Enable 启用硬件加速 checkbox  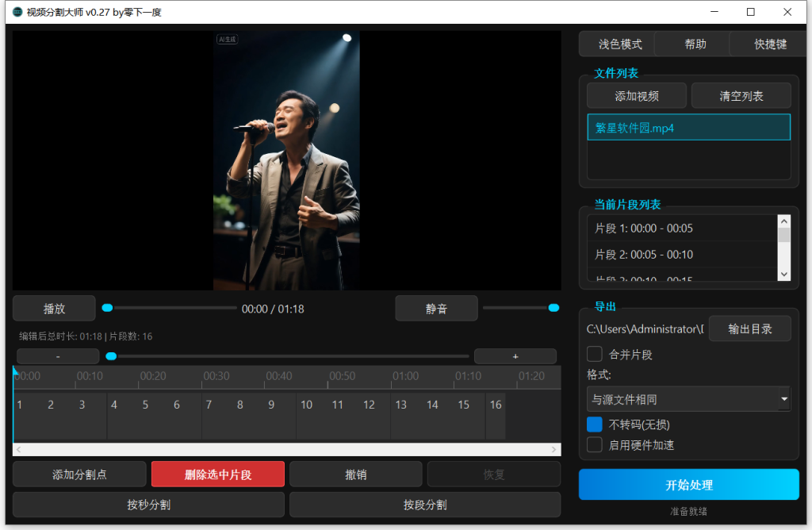point(595,445)
